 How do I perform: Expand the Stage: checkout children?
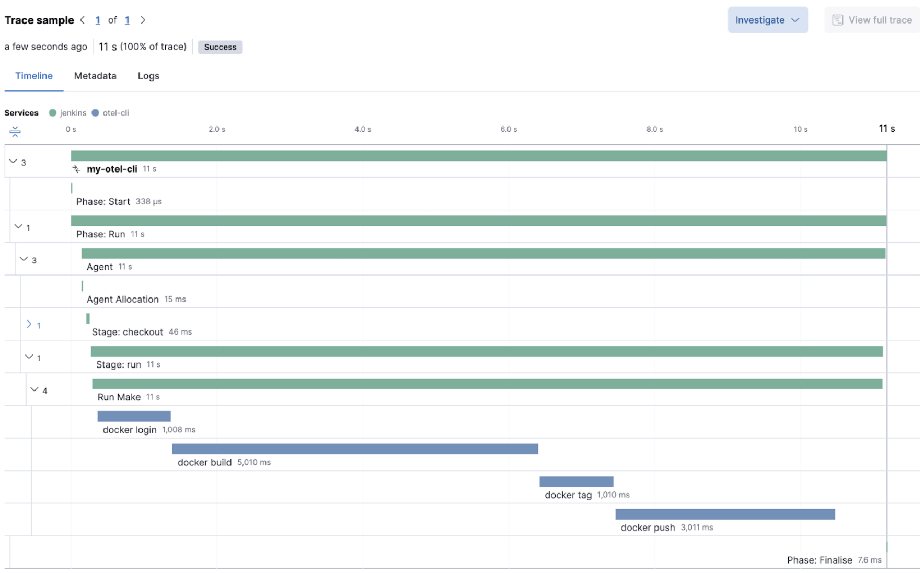click(x=30, y=324)
